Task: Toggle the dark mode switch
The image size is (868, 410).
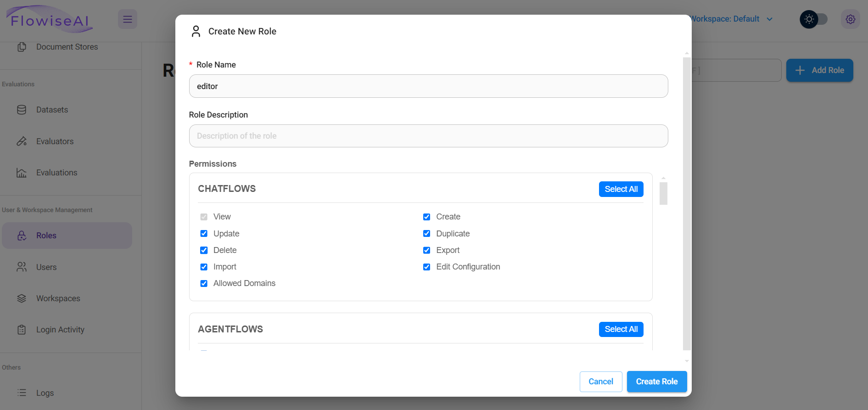Action: (x=813, y=19)
